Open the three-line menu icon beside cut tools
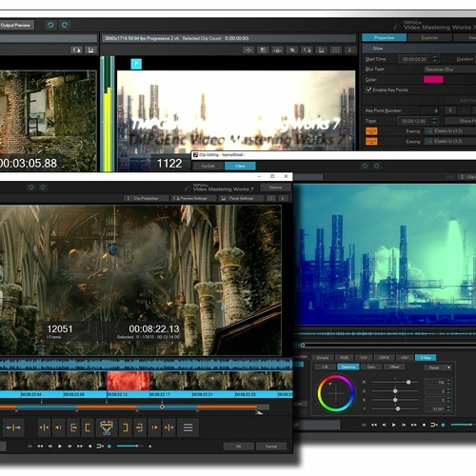This screenshot has width=476, height=476. (x=188, y=427)
